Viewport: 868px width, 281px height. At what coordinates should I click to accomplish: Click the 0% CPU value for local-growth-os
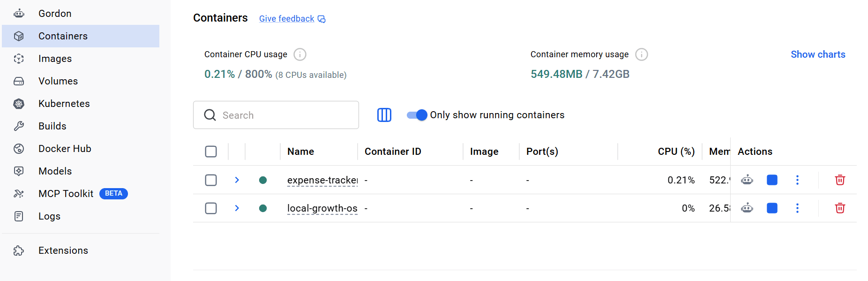(x=688, y=208)
